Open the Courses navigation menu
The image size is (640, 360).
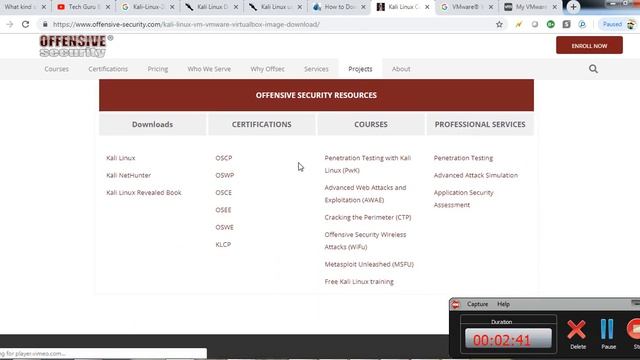coord(57,69)
